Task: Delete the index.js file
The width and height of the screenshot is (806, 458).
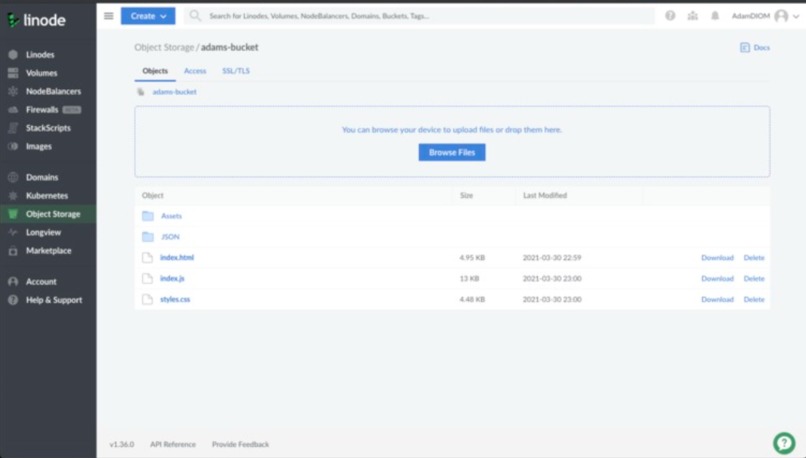Action: (754, 279)
